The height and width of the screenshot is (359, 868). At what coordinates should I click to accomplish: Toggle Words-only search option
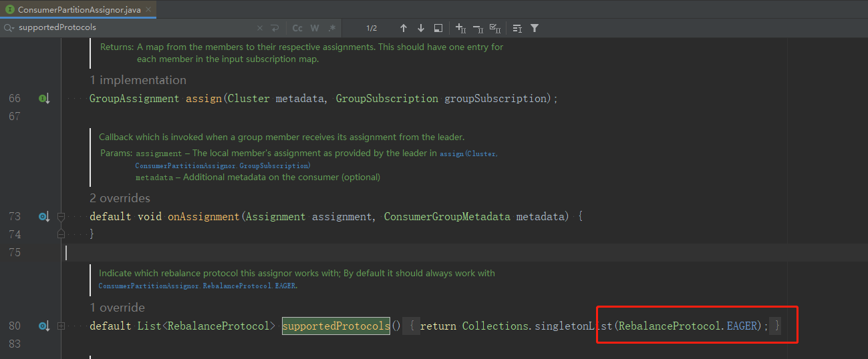click(x=315, y=28)
